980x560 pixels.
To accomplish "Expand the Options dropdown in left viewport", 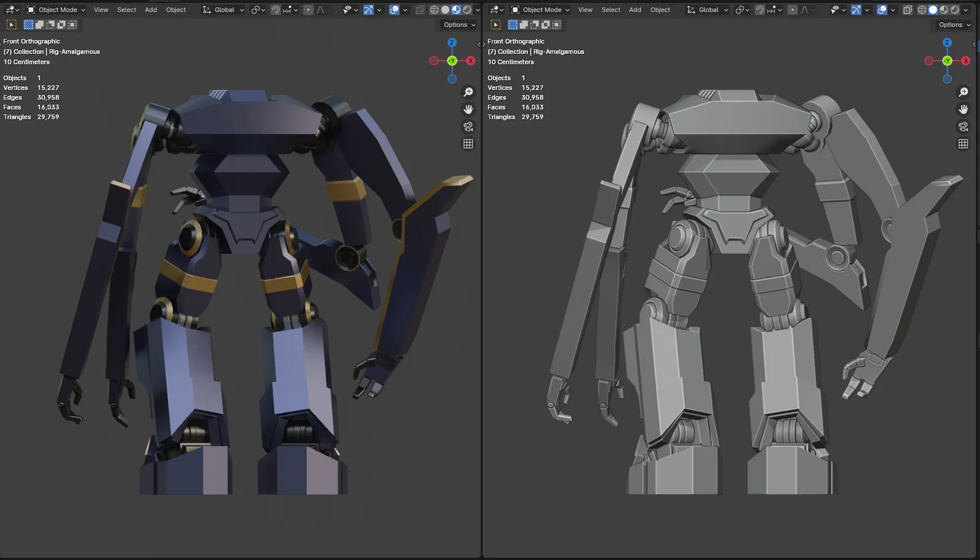I will (458, 24).
